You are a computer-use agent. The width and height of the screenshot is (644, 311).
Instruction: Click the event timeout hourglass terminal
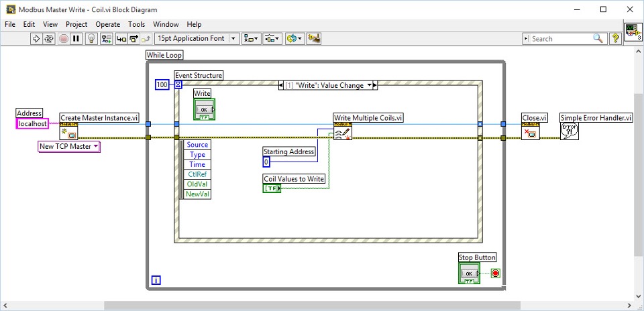[x=178, y=85]
